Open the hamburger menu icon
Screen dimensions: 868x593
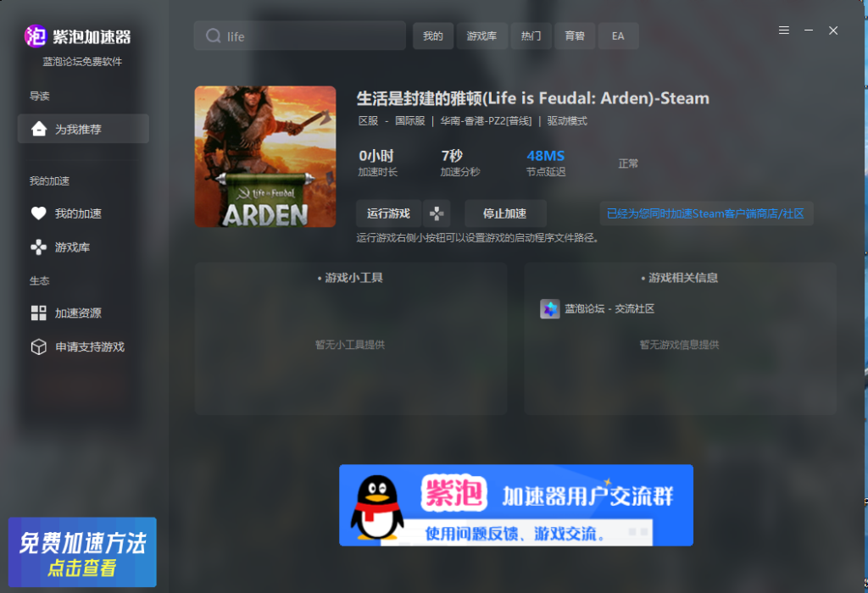(x=784, y=30)
